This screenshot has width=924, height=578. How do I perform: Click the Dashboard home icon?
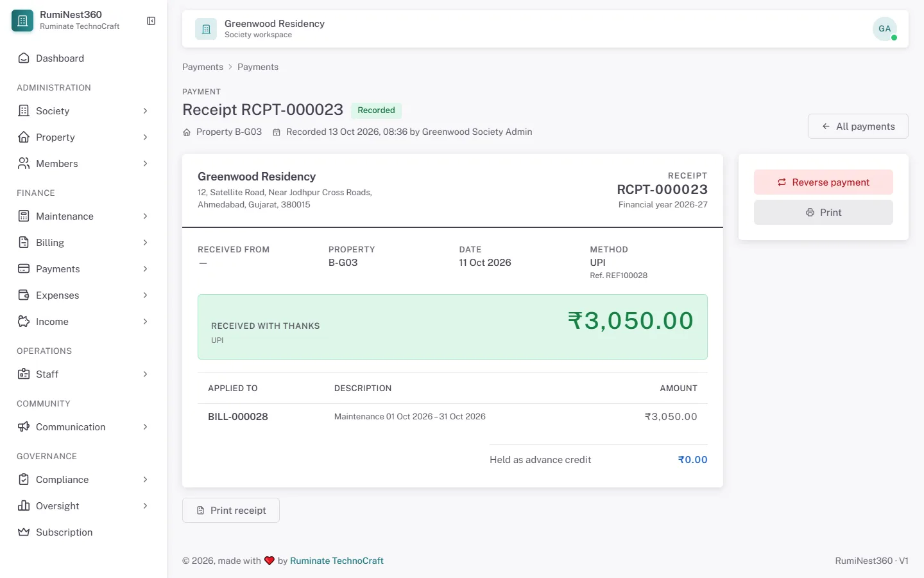(24, 58)
